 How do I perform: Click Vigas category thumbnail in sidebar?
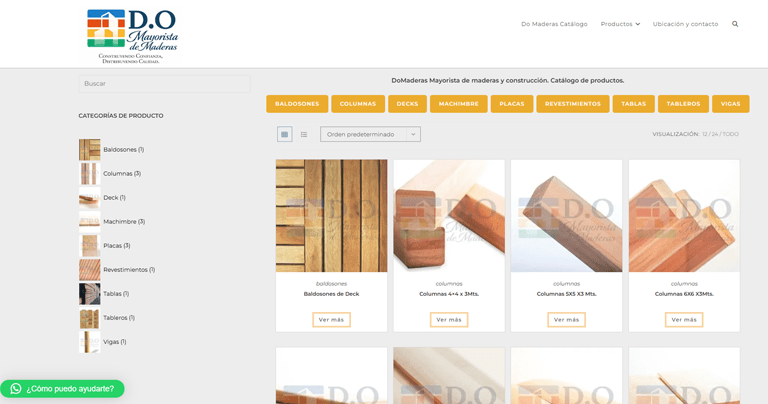tap(90, 342)
